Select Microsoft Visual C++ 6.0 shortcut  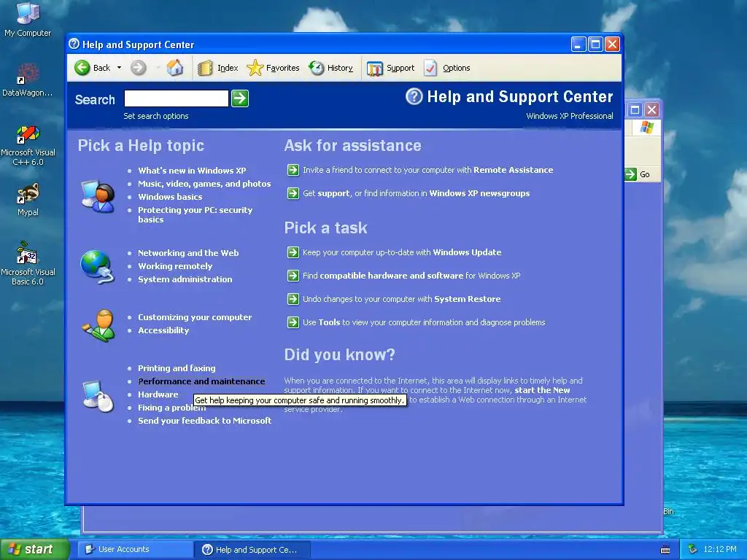(x=28, y=145)
